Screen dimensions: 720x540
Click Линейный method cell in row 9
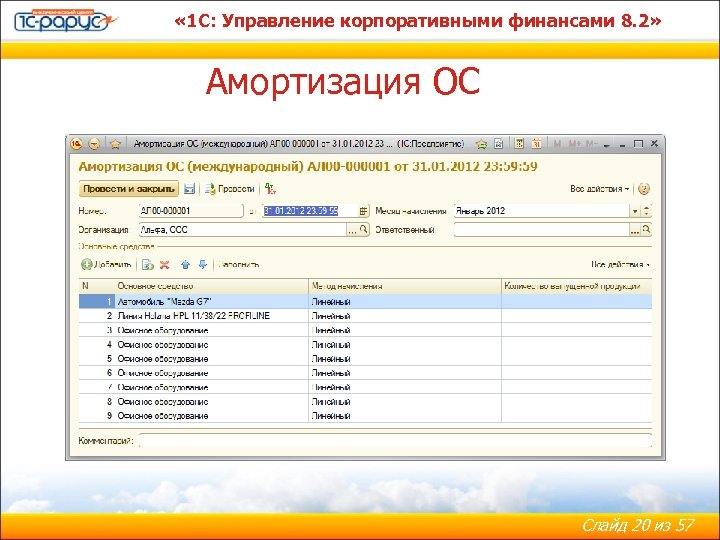(405, 416)
